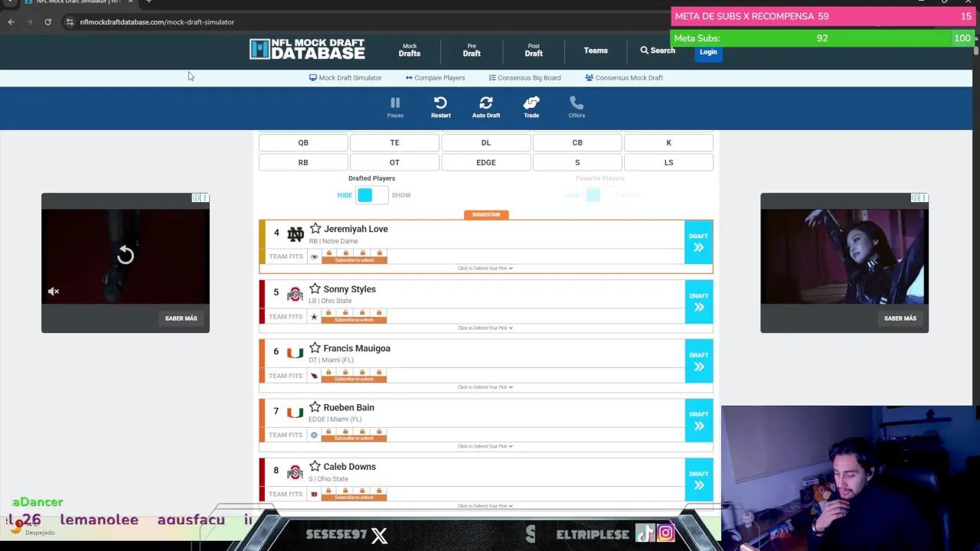This screenshot has height=551, width=980.
Task: Filter players by K position
Action: 668,142
